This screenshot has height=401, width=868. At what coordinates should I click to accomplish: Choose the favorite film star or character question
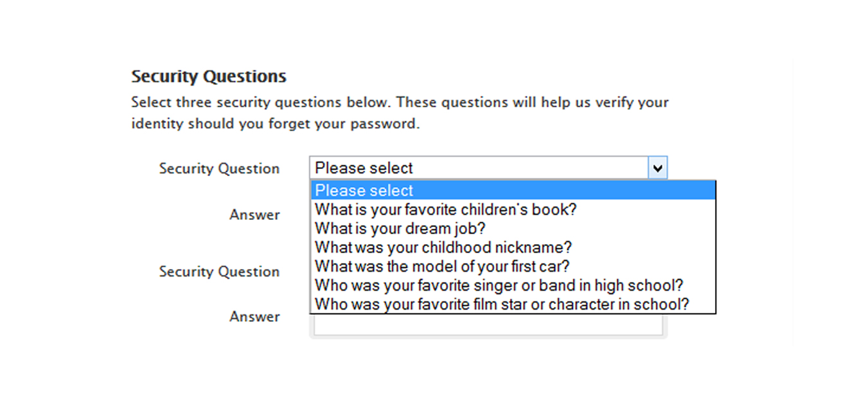pos(501,304)
